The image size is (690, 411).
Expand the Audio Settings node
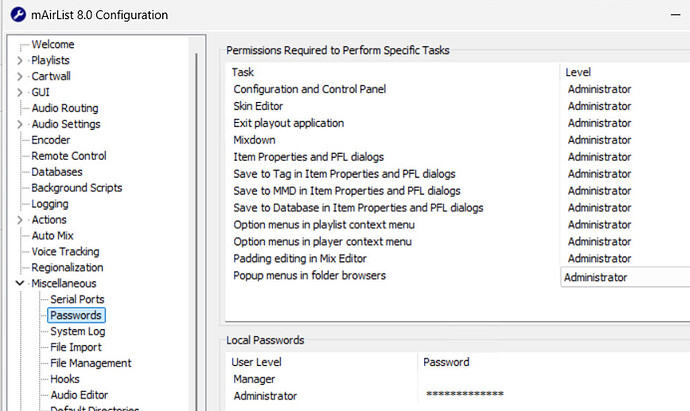pyautogui.click(x=20, y=124)
